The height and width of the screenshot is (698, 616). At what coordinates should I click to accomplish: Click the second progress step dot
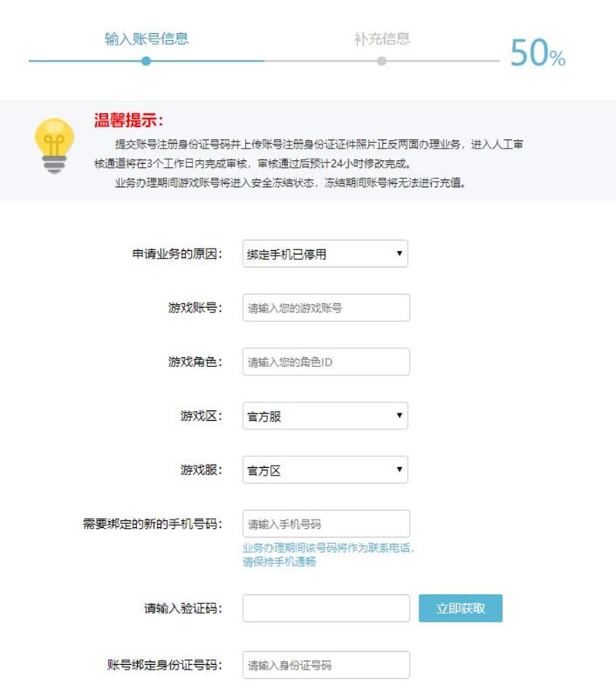pyautogui.click(x=382, y=61)
